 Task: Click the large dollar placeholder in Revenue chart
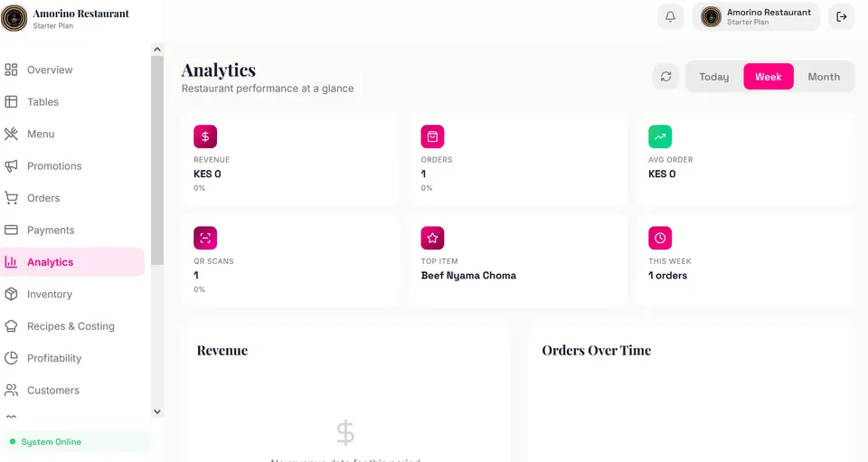345,433
